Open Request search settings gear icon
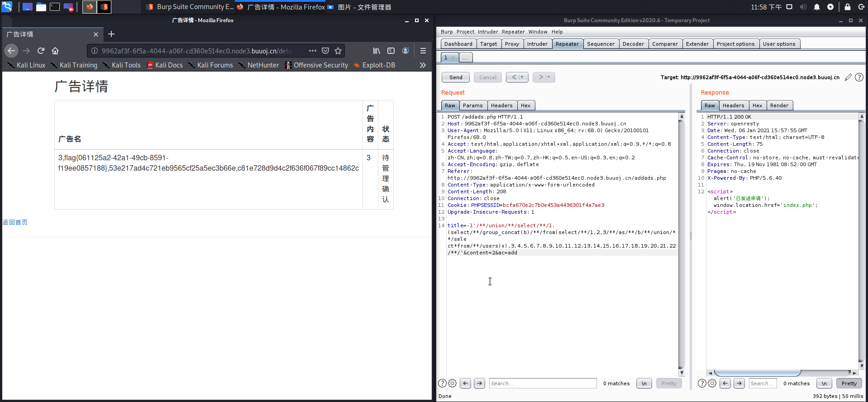Viewport: 868px width, 402px height. coord(452,383)
